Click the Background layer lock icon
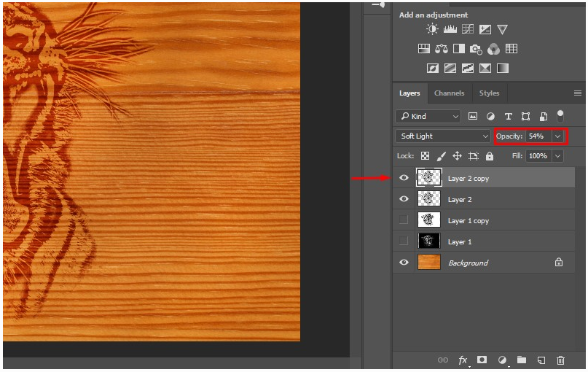588x372 pixels. [x=559, y=262]
